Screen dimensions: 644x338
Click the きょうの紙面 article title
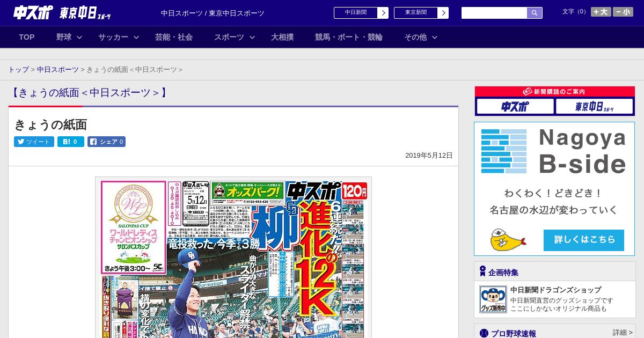click(50, 124)
